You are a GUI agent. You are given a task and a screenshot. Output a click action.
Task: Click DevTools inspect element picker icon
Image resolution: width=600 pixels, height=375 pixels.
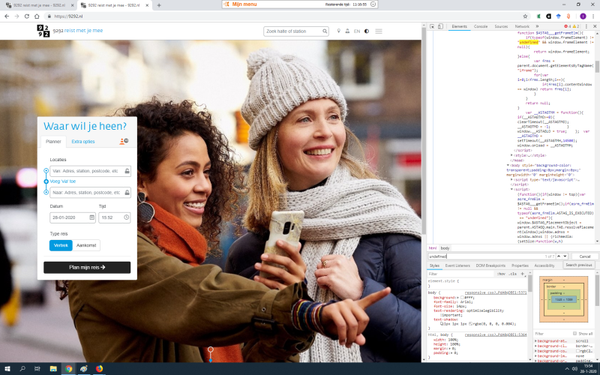(x=432, y=26)
